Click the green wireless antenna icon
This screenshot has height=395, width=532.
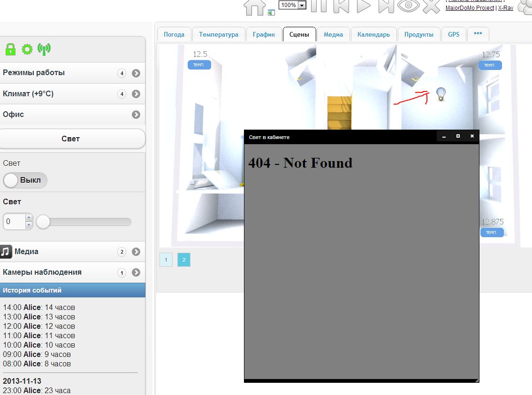[x=44, y=49]
